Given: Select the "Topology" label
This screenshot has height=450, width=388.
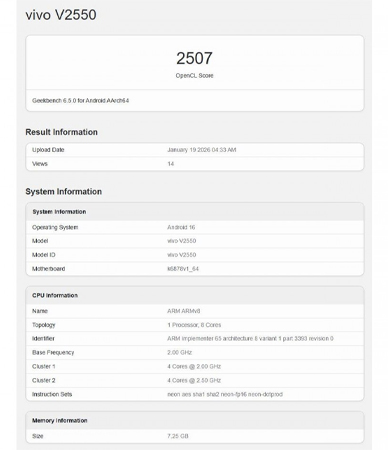Looking at the screenshot, I should click(44, 325).
